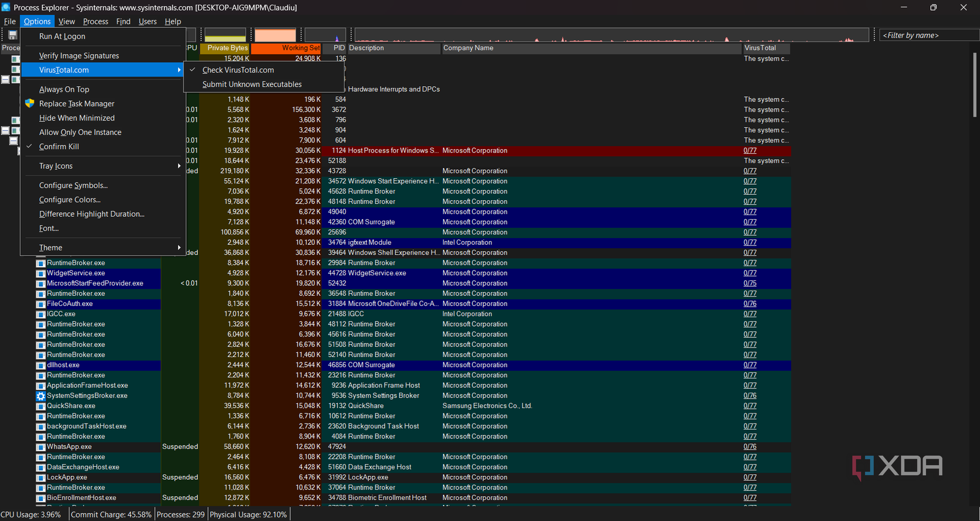Click the LockApp.exe process icon
The image size is (980, 521).
coord(40,478)
